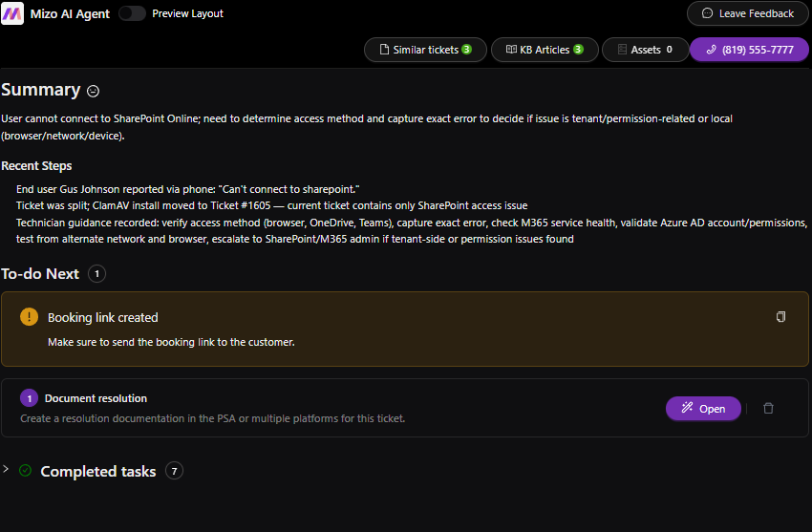Screen dimensions: 812x532
Task: Click the Completed tasks label
Action: (97, 471)
